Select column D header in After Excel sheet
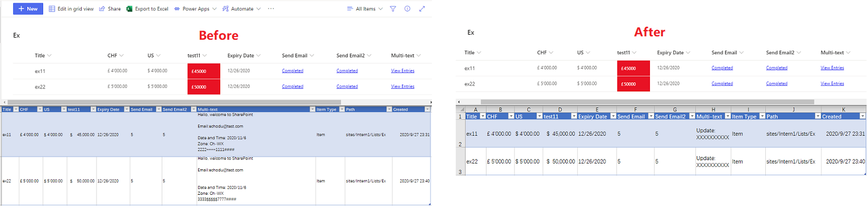868x209 pixels. (560, 108)
